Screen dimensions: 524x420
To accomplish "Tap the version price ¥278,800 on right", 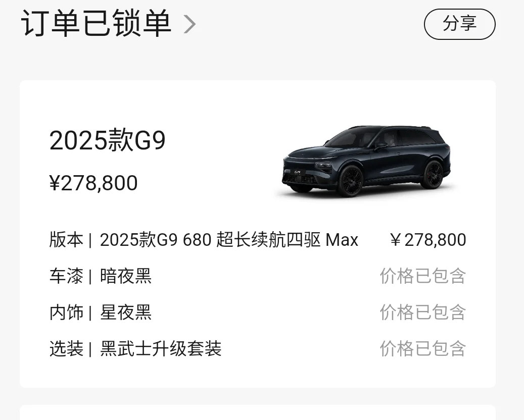I will click(x=428, y=240).
